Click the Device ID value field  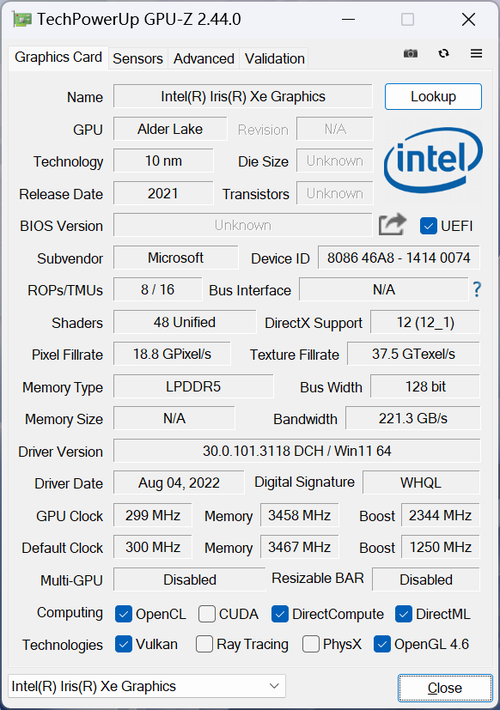click(x=399, y=258)
